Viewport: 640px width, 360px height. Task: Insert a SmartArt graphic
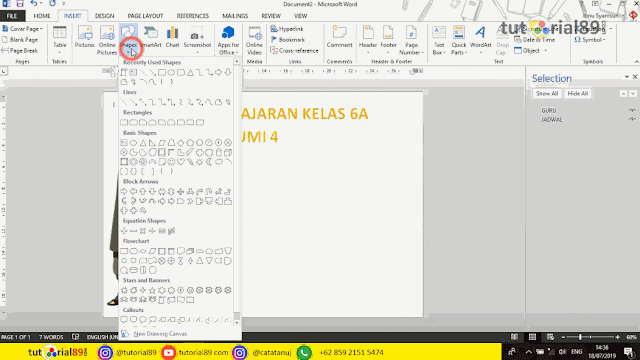click(151, 38)
